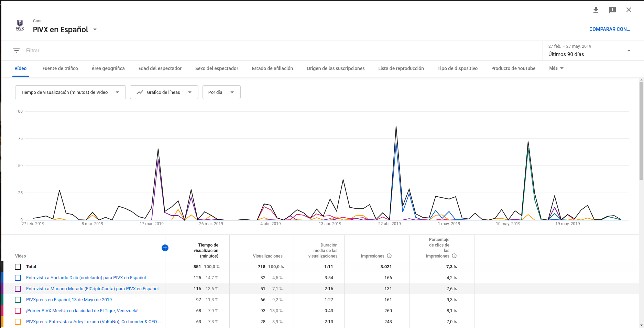Sort by Tiempo de visualización column header
This screenshot has height=328, width=644.
(x=206, y=251)
